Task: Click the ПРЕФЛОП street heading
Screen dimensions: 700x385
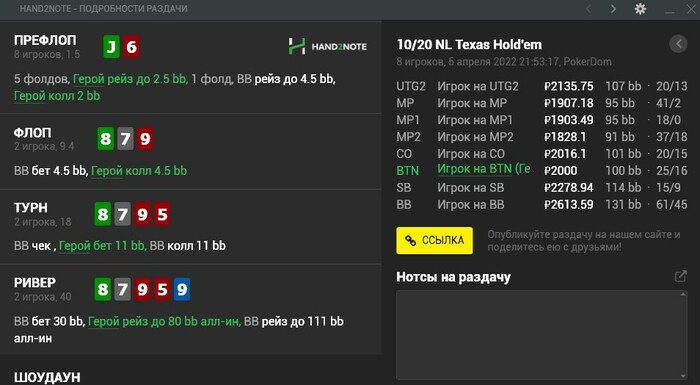Action: tap(45, 40)
